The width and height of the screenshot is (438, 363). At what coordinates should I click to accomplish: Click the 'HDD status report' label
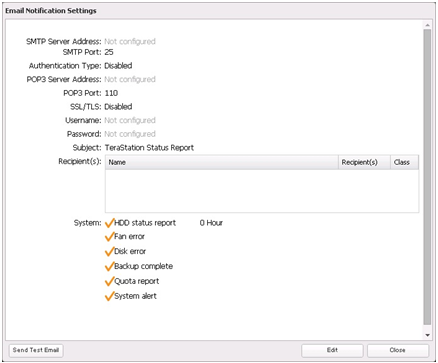point(145,223)
